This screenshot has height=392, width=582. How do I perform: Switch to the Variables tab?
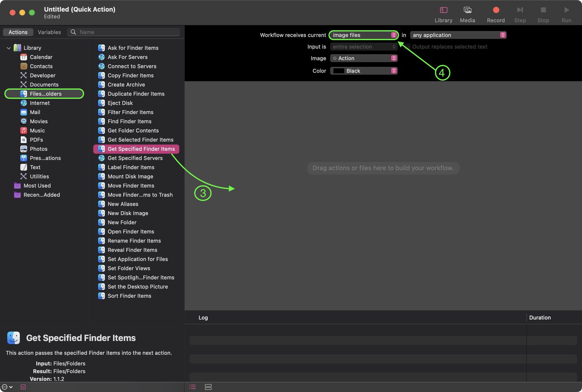(49, 32)
